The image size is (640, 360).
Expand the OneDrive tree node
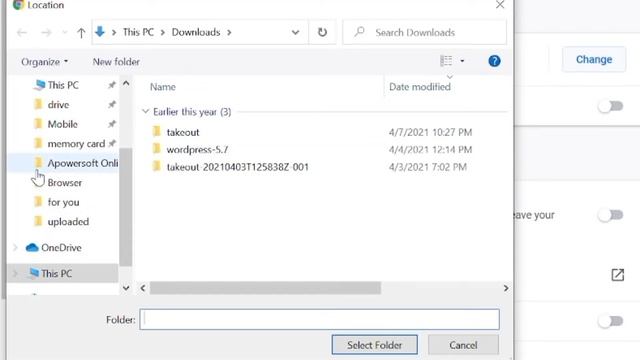tap(16, 247)
